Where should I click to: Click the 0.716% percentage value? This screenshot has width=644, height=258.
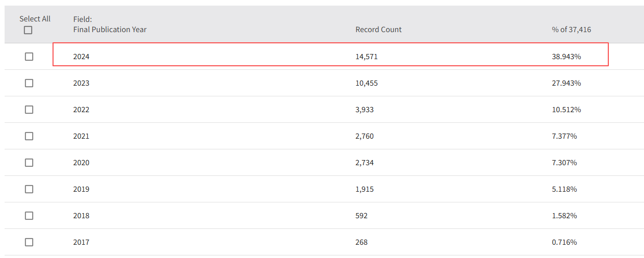(x=564, y=242)
